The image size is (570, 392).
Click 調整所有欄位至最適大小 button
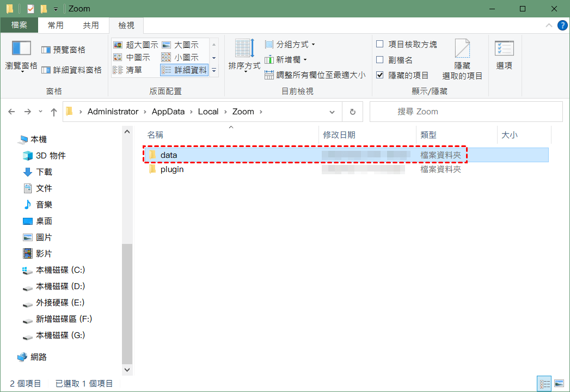(x=315, y=75)
